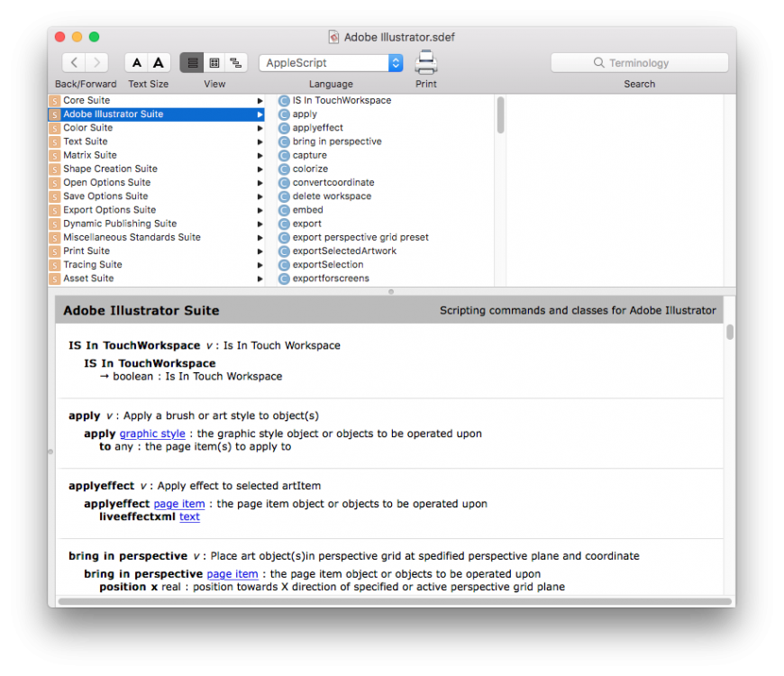Viewport: 784px width, 676px height.
Task: Open the "page item" link under applyeffect
Action: click(178, 504)
